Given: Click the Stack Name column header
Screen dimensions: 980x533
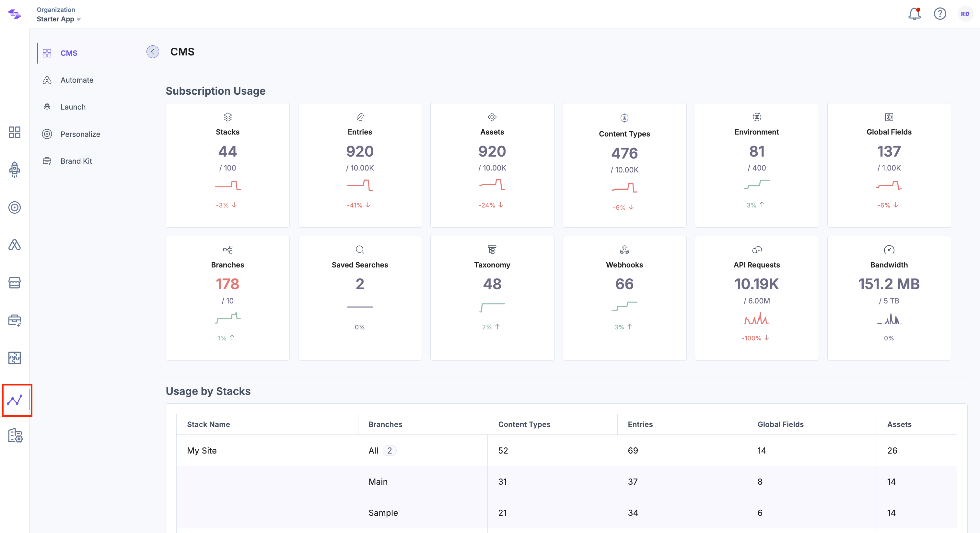Looking at the screenshot, I should click(x=208, y=424).
